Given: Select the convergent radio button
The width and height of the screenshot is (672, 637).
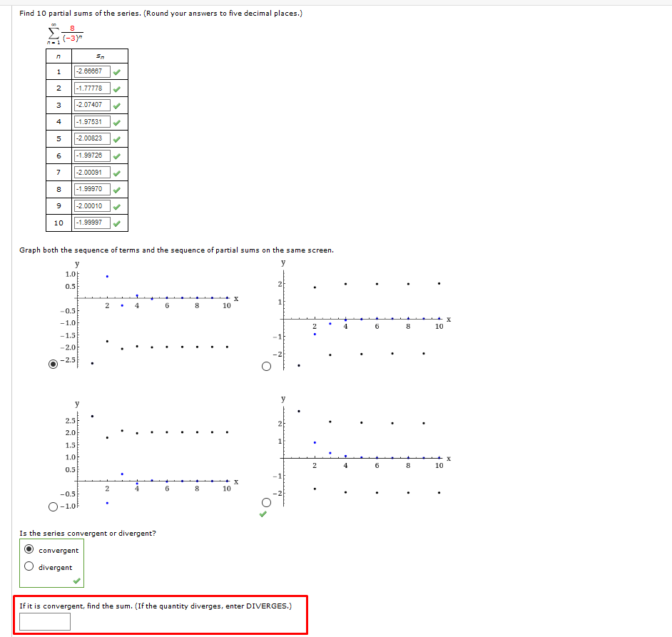Looking at the screenshot, I should 29,549.
